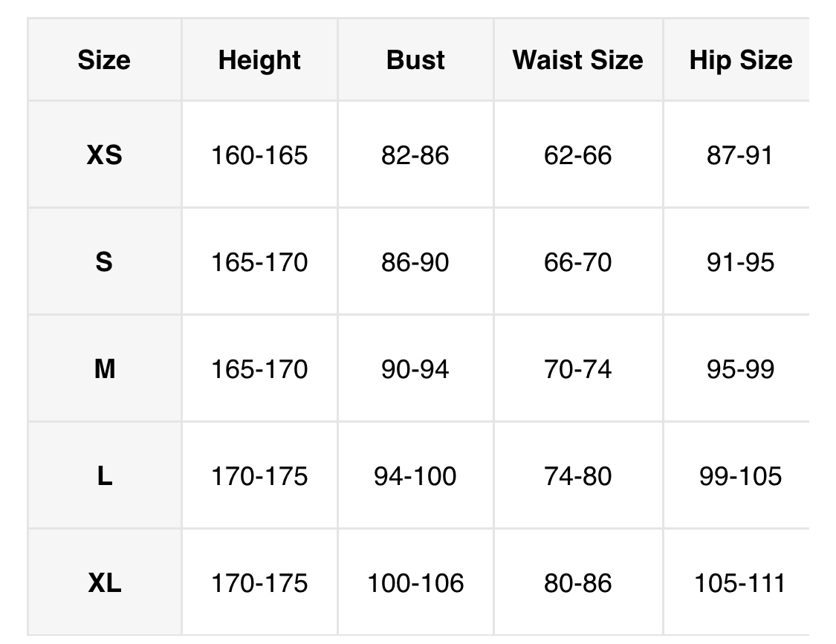This screenshot has width=836, height=644.
Task: Click the Size column header
Action: [x=104, y=60]
